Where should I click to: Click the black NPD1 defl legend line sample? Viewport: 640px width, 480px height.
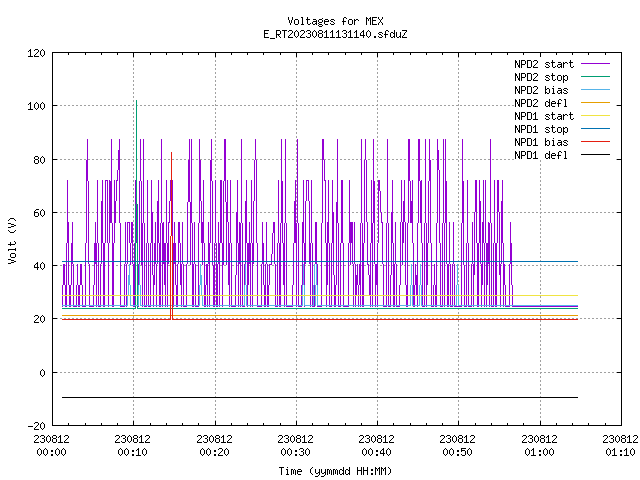[x=595, y=155]
